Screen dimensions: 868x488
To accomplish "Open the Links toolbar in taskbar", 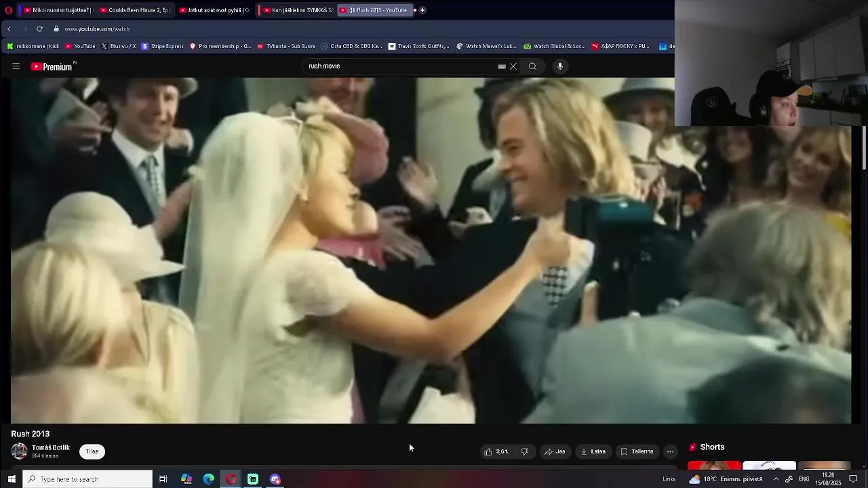I will tap(669, 479).
